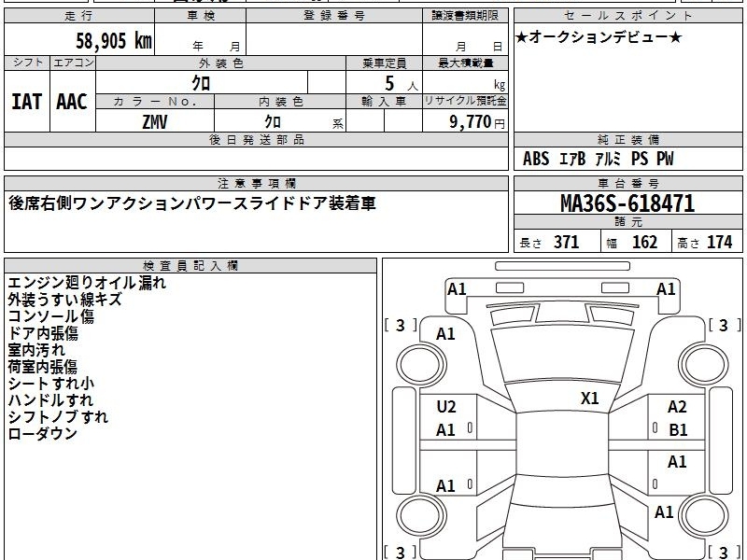Click the セールスポイント header
Viewport: 747px width, 560px height.
(x=627, y=16)
